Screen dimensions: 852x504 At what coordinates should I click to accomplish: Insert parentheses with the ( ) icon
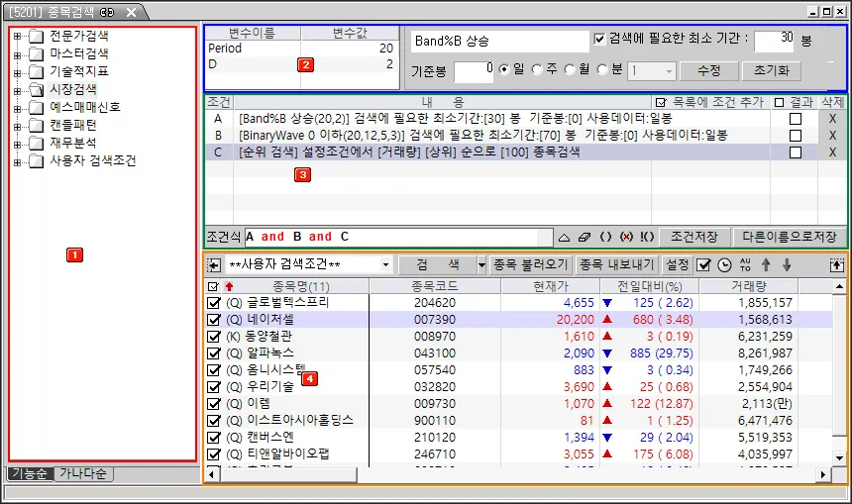click(606, 237)
